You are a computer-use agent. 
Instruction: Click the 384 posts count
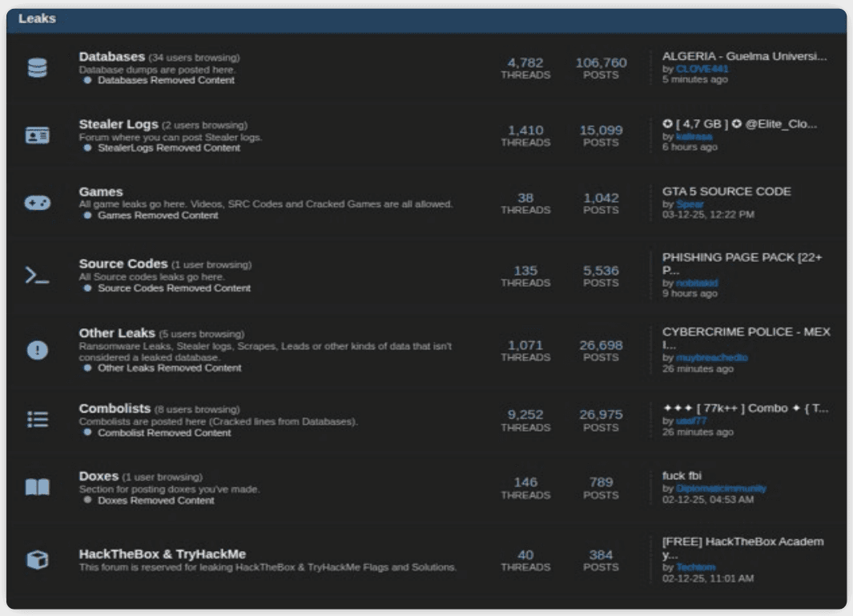click(602, 555)
